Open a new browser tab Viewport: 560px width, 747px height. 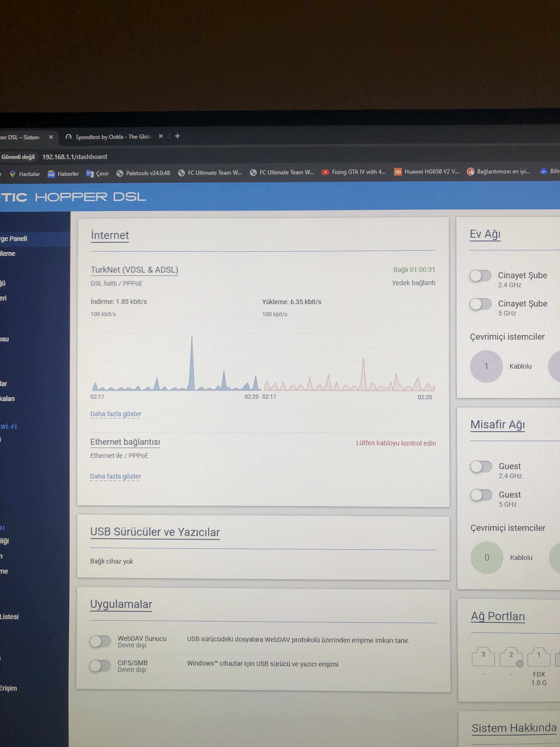tap(178, 136)
